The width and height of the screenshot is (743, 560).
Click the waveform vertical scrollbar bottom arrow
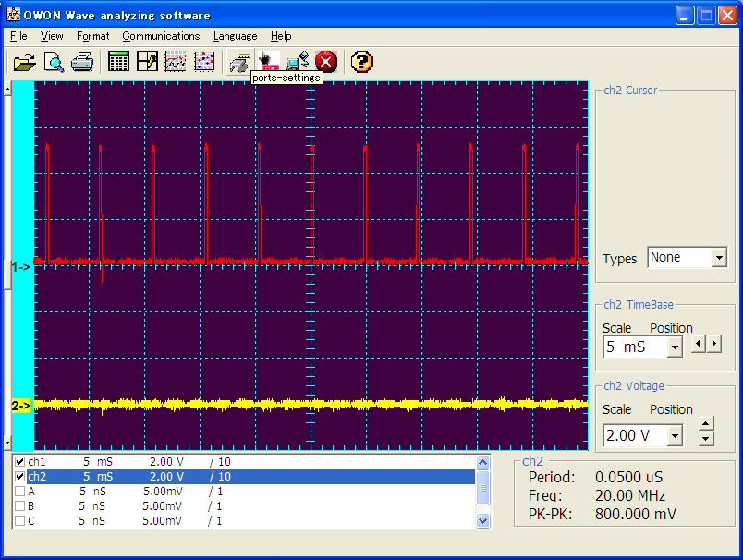coord(7,443)
